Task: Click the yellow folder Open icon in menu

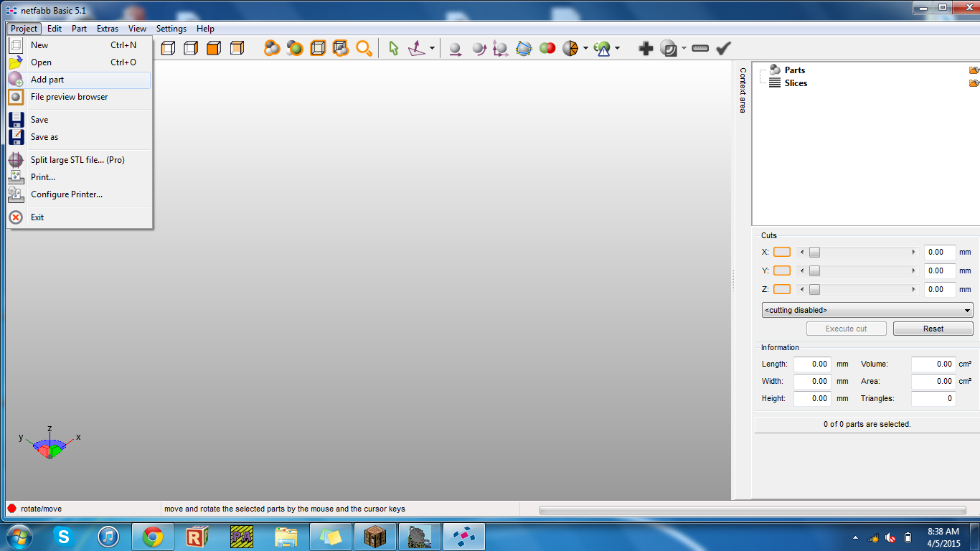Action: pyautogui.click(x=16, y=62)
